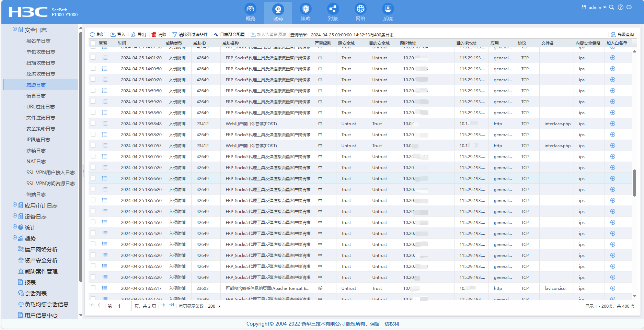This screenshot has height=330, width=644.
Task: Check the row for 2024-04-25 14:01:20
Action: coord(93,57)
